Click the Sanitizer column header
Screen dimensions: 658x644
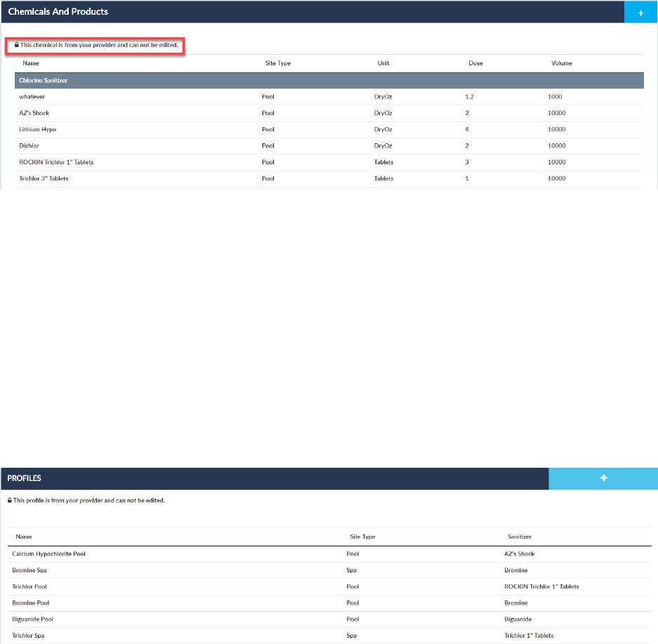[x=520, y=537]
